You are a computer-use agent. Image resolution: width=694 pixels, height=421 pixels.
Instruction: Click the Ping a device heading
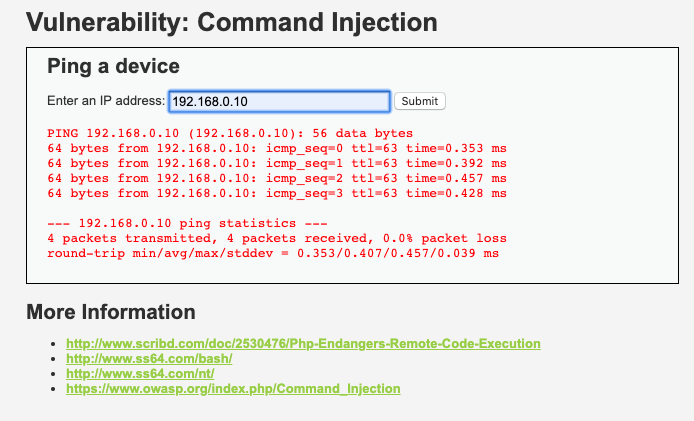pyautogui.click(x=113, y=67)
